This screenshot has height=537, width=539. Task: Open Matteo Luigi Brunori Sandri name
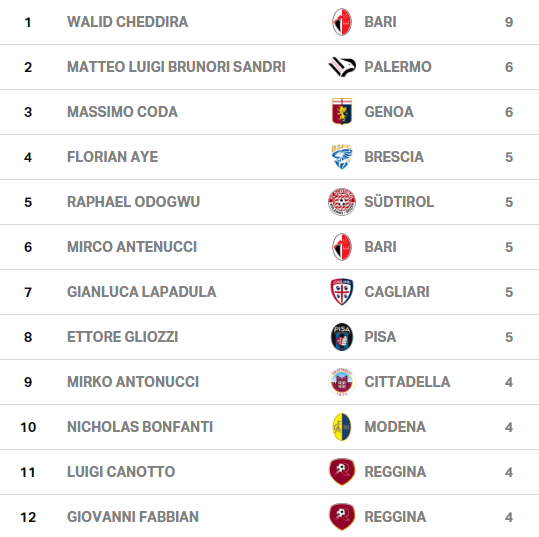point(176,67)
